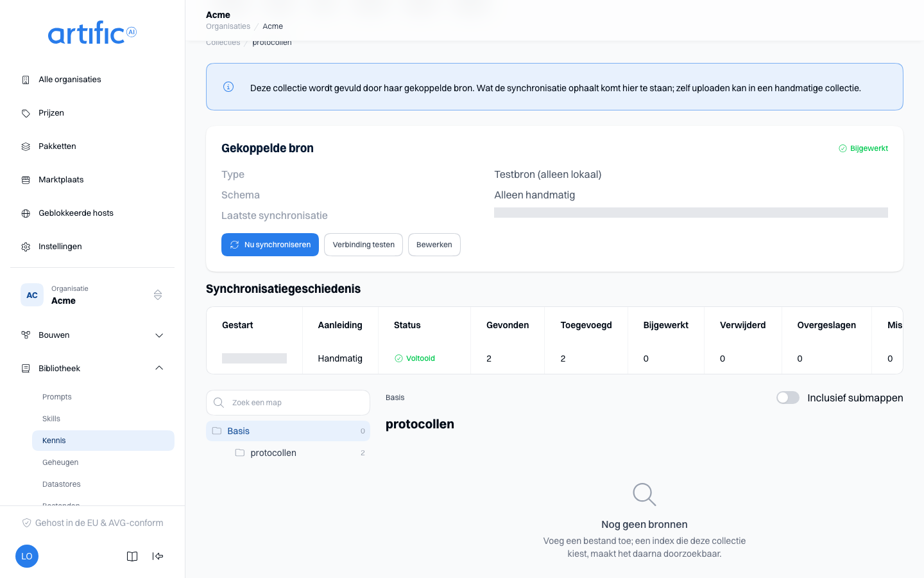Click Bewerken button
Image resolution: width=924 pixels, height=578 pixels.
pos(434,245)
